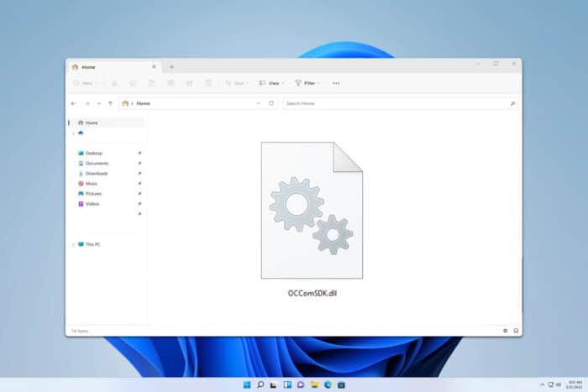Image resolution: width=588 pixels, height=392 pixels.
Task: Show hidden tray icons chevron
Action: coord(542,385)
